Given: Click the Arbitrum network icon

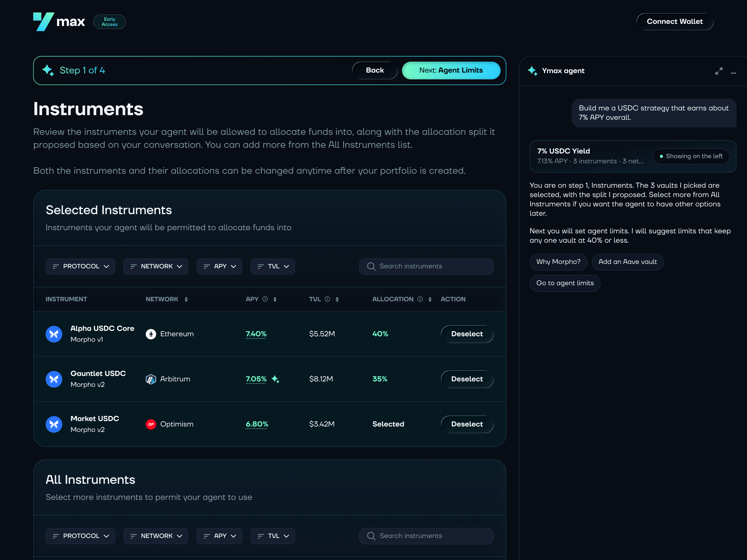Looking at the screenshot, I should tap(151, 379).
